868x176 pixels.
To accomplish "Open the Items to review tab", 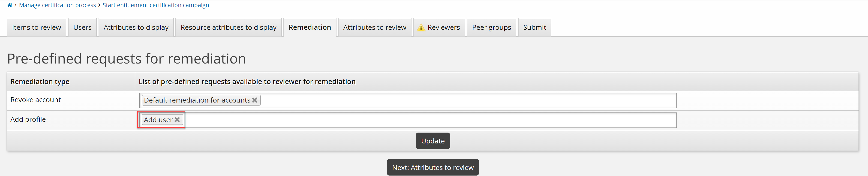I will point(36,27).
